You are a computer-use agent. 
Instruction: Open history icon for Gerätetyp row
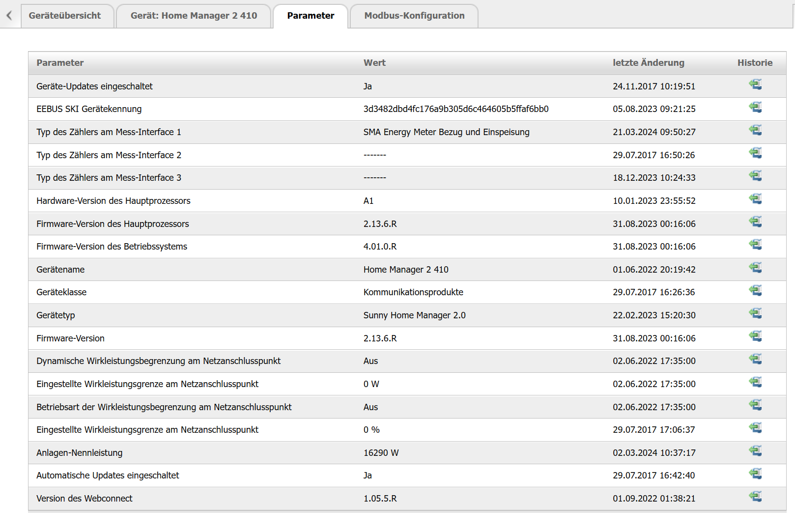coord(755,313)
